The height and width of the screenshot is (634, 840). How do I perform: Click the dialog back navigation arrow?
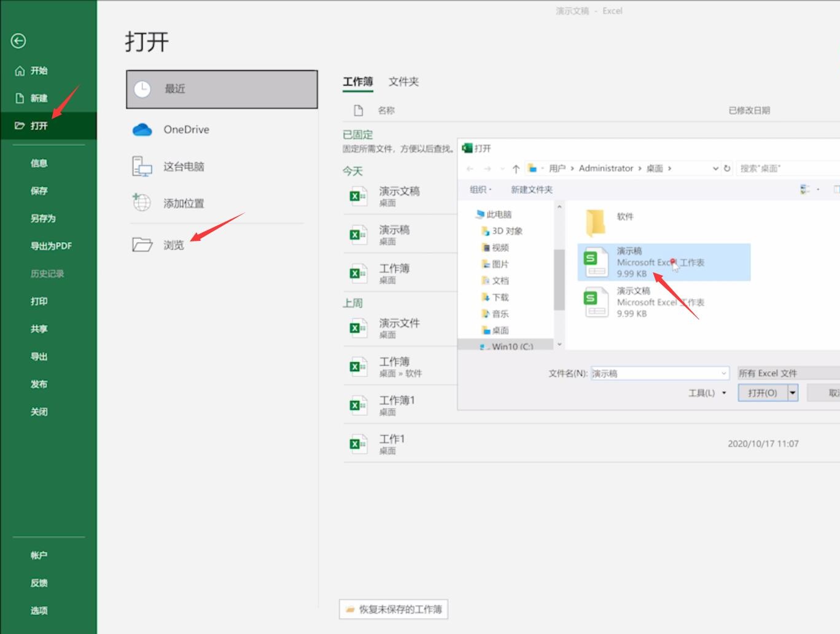pos(470,168)
